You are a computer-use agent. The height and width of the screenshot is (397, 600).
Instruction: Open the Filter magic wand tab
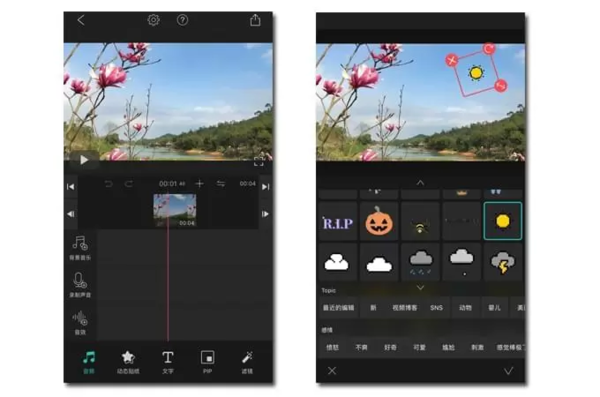tap(247, 362)
